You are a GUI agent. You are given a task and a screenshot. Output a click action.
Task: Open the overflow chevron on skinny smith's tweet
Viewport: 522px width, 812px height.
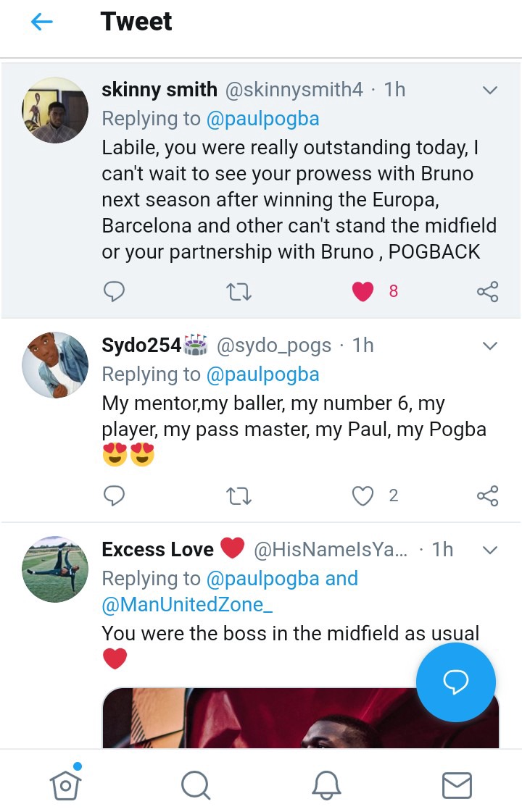[490, 91]
